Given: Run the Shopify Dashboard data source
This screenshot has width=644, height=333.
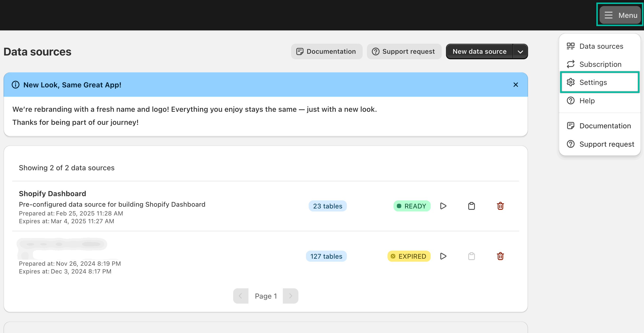Looking at the screenshot, I should [443, 206].
